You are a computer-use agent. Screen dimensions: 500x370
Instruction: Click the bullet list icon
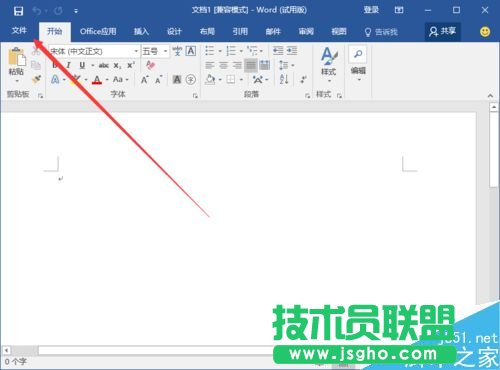point(210,51)
